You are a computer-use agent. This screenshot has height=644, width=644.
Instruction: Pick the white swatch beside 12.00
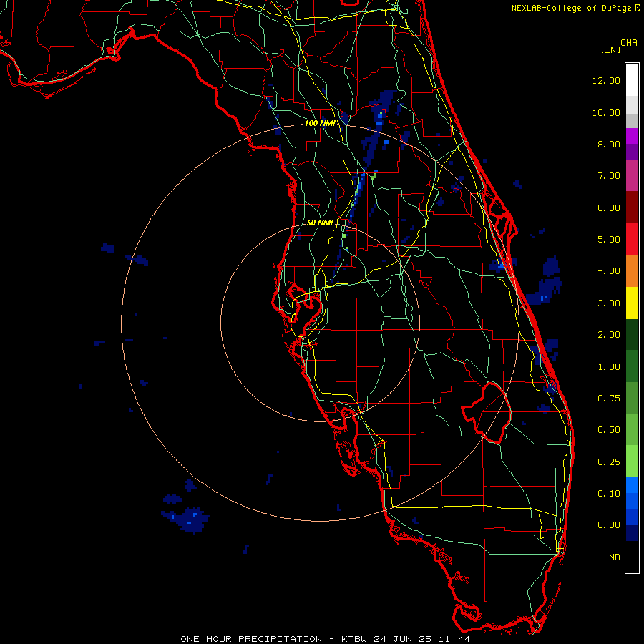pyautogui.click(x=632, y=80)
